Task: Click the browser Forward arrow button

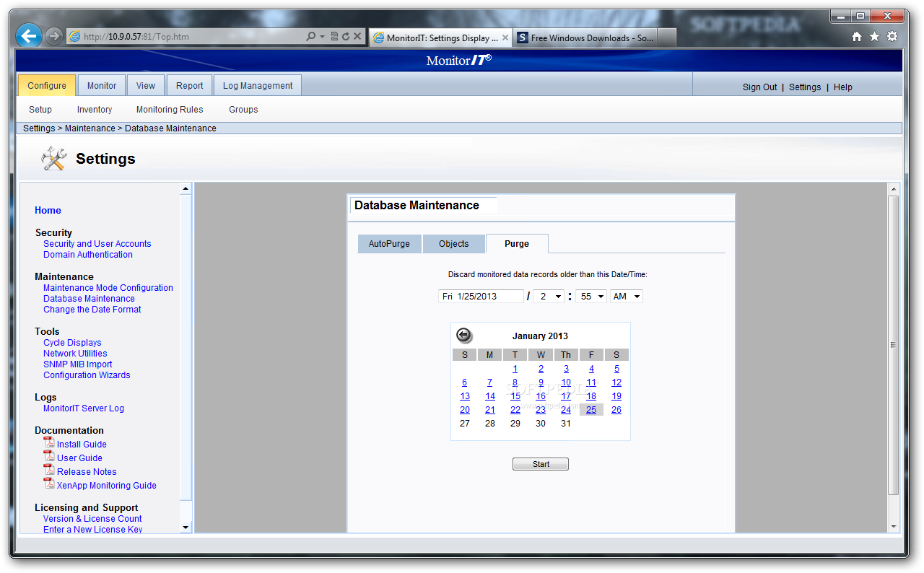Action: [53, 36]
